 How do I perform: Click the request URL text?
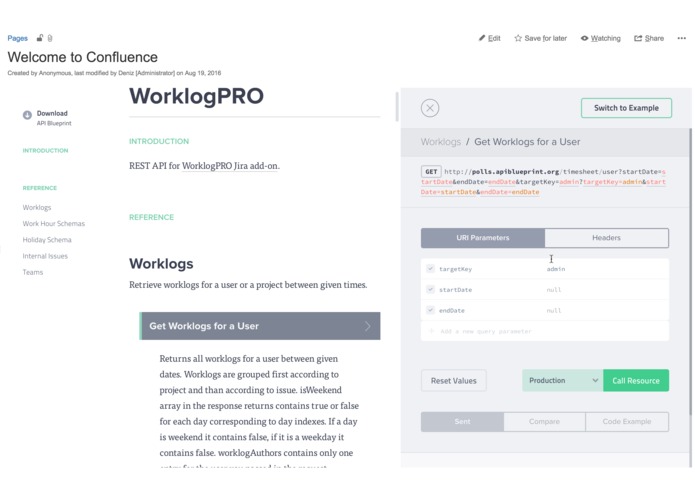(543, 182)
